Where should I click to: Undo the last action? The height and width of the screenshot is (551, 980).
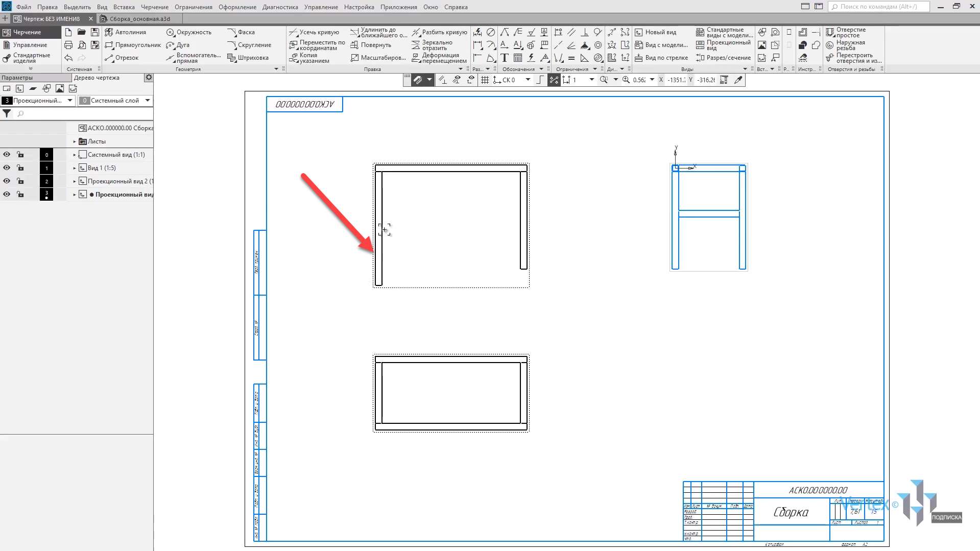click(68, 58)
